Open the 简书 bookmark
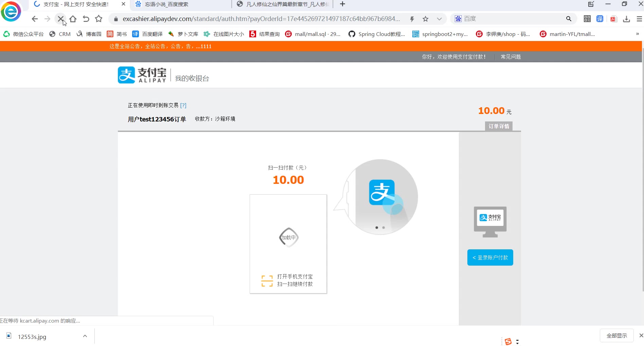 click(x=117, y=34)
